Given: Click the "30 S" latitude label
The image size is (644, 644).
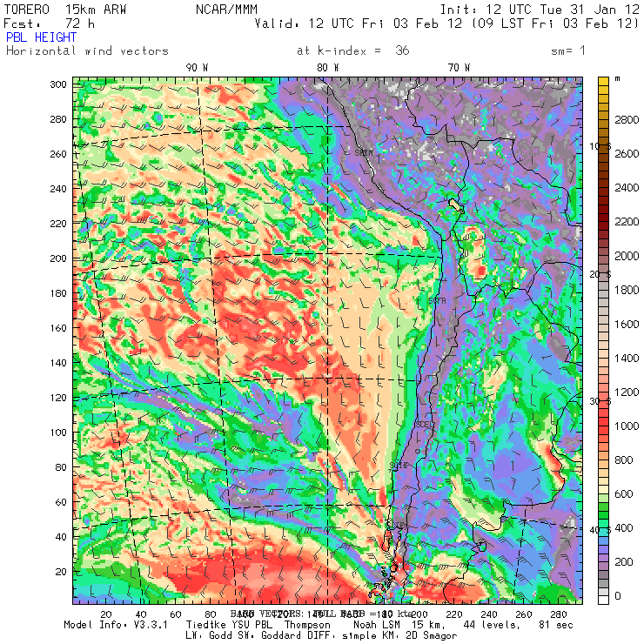Looking at the screenshot, I should pos(600,401).
